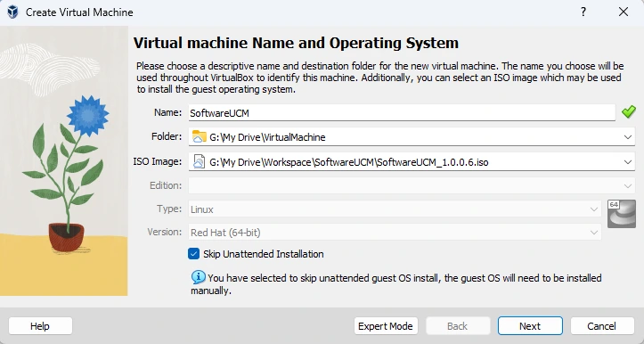Uncheck Skip Unattended Installation checkbox

(194, 254)
